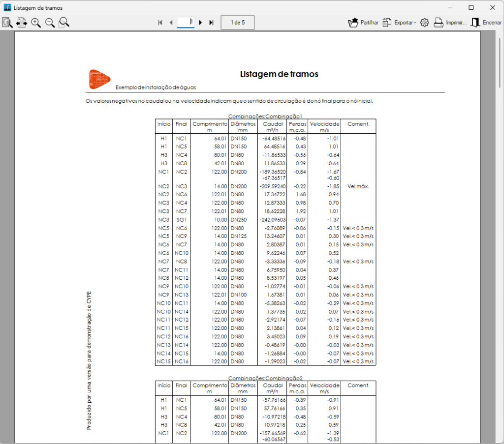
Task: Click the 'Velocidade m/s' header of Combinação 1
Action: click(x=324, y=127)
